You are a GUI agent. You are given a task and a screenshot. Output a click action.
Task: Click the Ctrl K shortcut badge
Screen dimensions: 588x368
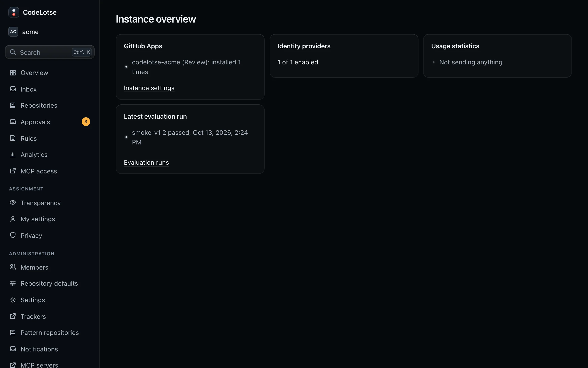point(82,52)
